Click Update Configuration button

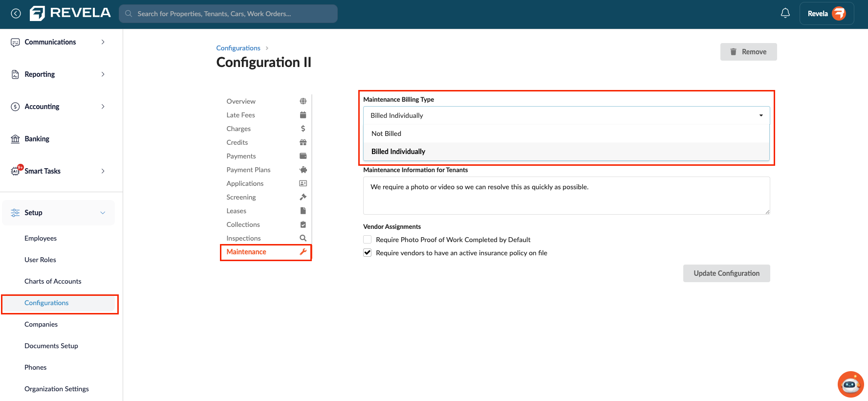726,273
